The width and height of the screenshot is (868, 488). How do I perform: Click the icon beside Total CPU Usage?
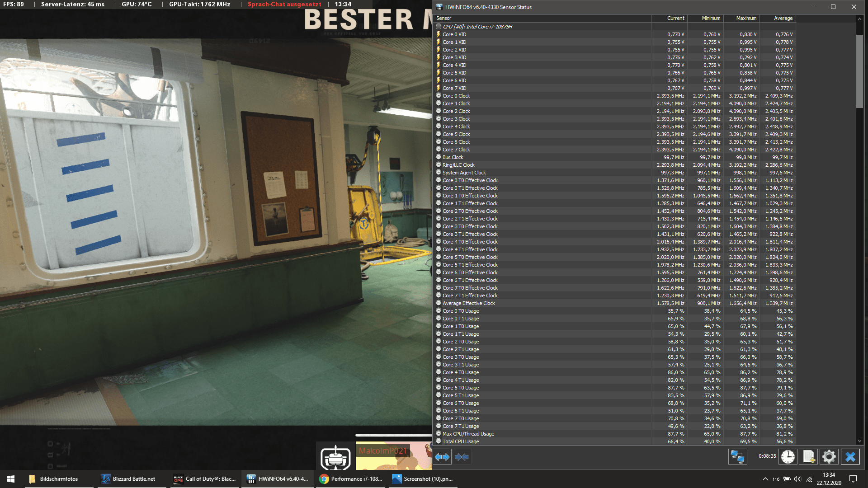click(439, 441)
